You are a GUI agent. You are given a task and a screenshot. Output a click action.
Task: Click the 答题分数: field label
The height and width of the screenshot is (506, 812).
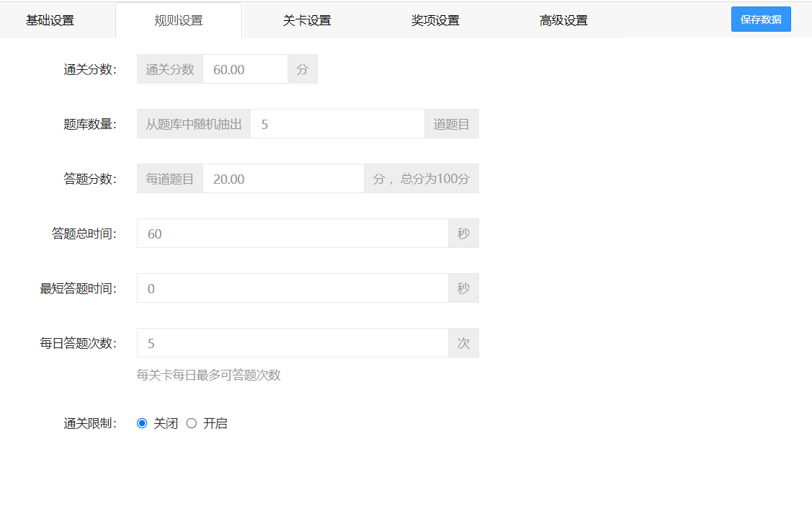(x=90, y=179)
